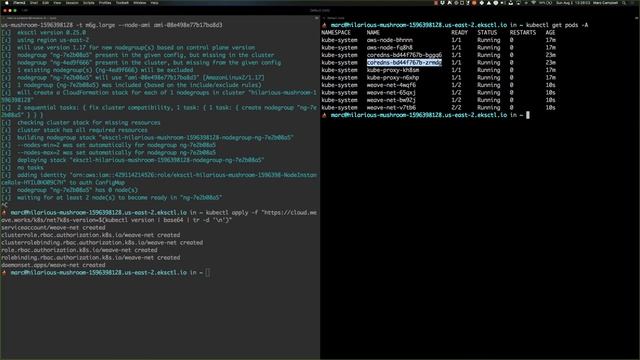Image resolution: width=640 pixels, height=360 pixels.
Task: Click 'cluster stack has all required resources' line
Action: click(82, 130)
